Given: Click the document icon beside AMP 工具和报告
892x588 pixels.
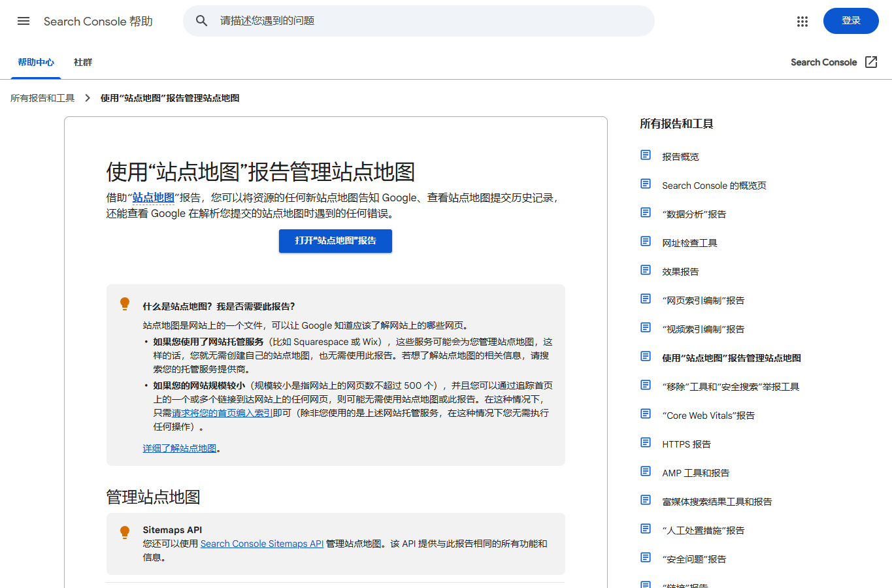Looking at the screenshot, I should [646, 471].
